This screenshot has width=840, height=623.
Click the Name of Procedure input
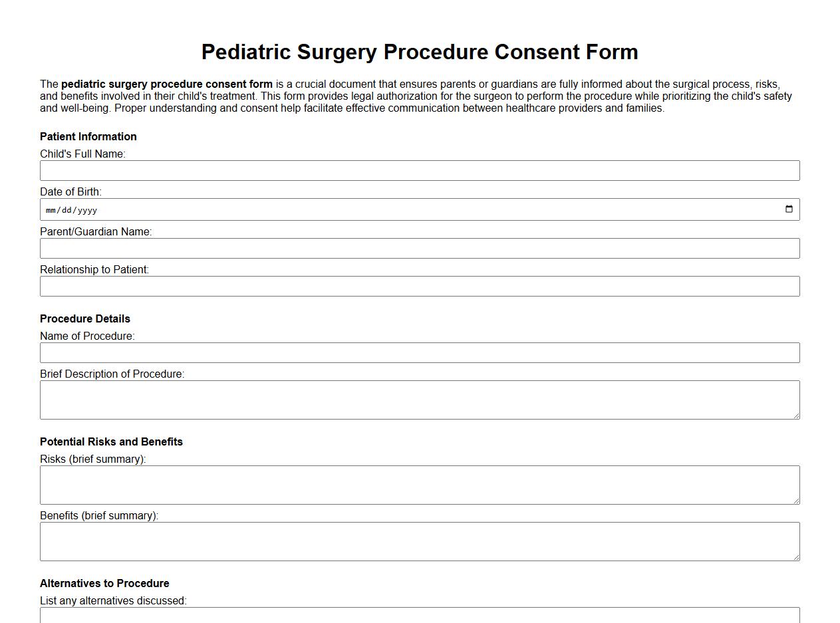tap(420, 352)
